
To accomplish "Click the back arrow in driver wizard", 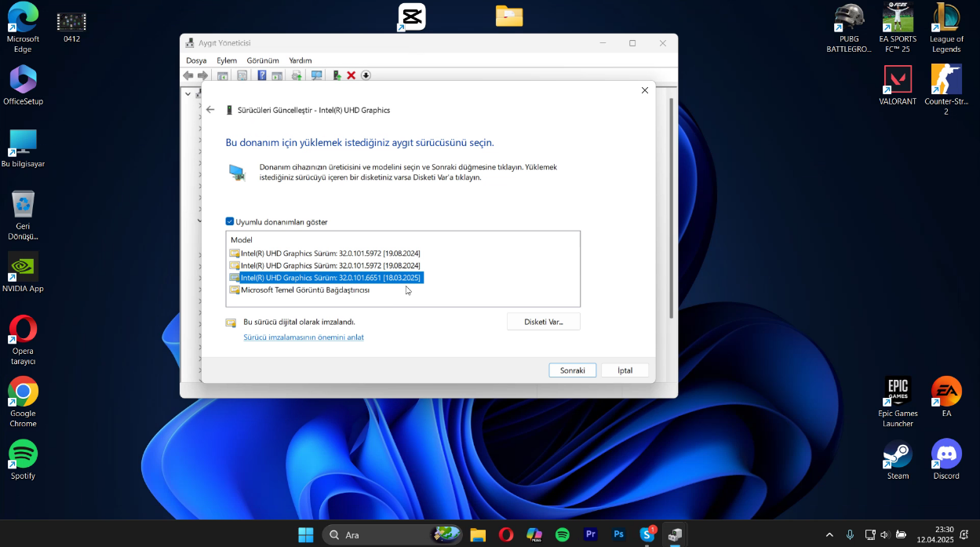I will coord(210,110).
